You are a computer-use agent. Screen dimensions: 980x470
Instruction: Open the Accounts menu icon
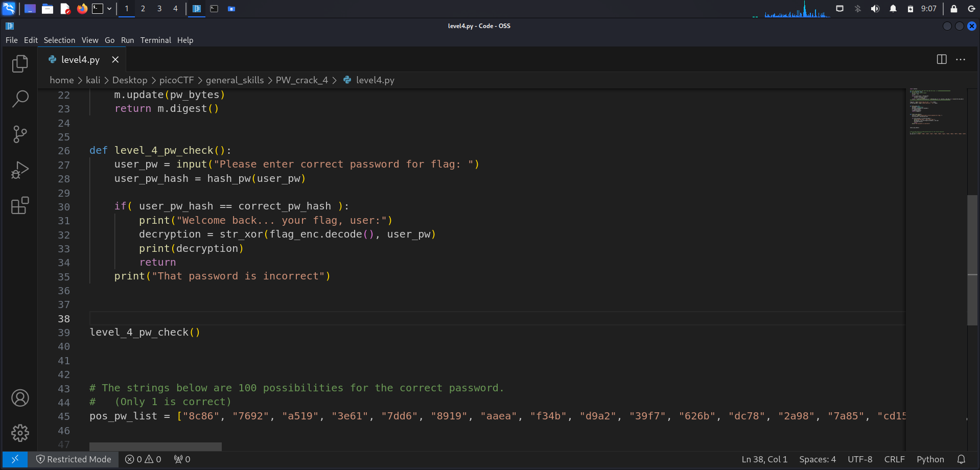[20, 398]
